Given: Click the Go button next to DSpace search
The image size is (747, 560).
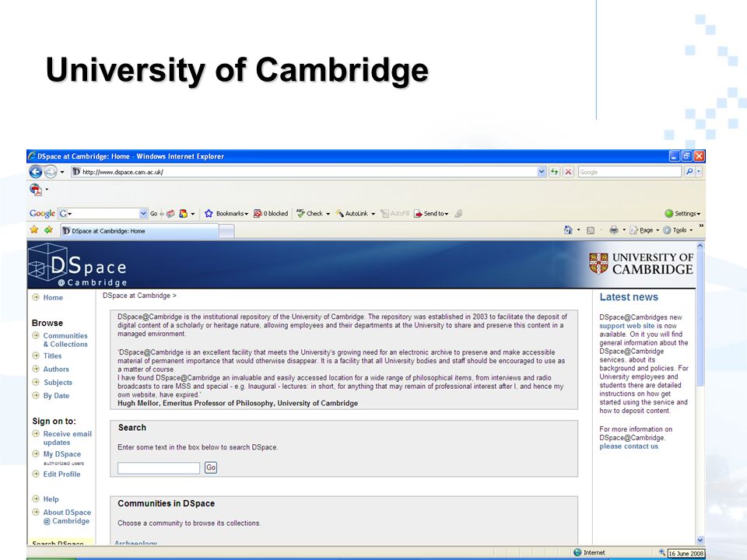Looking at the screenshot, I should 211,467.
